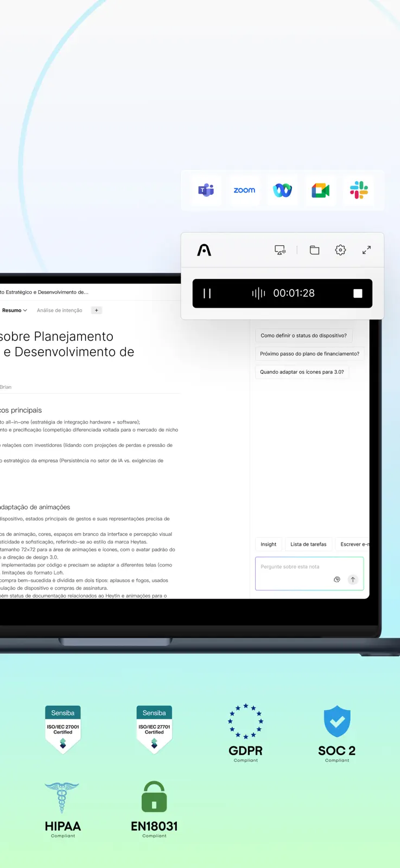
Task: Select 'Próximo passo do plano de financiamento?' suggestion
Action: pyautogui.click(x=309, y=354)
